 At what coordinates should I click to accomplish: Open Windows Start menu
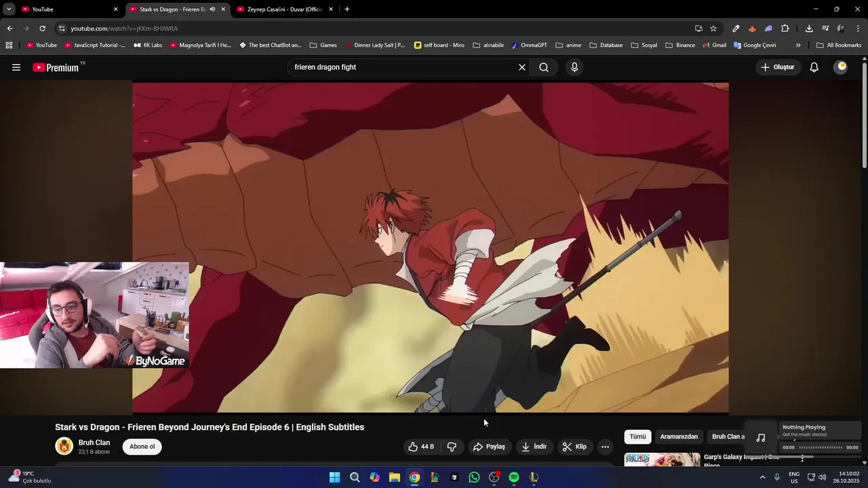pyautogui.click(x=334, y=477)
